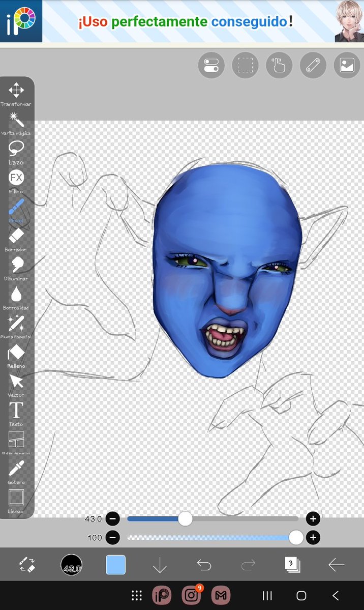Open the reference image button

(x=347, y=65)
